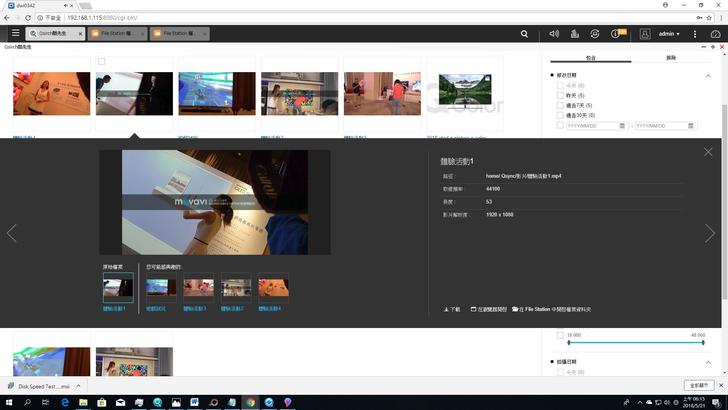
Task: Switch to the Qsirch browser tab
Action: [52, 34]
